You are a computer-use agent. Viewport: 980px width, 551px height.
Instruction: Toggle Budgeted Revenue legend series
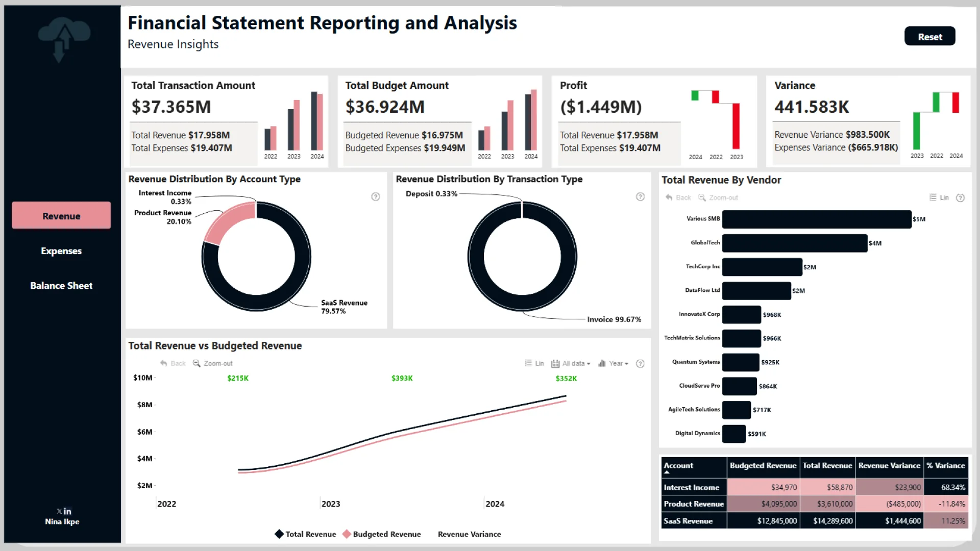382,534
